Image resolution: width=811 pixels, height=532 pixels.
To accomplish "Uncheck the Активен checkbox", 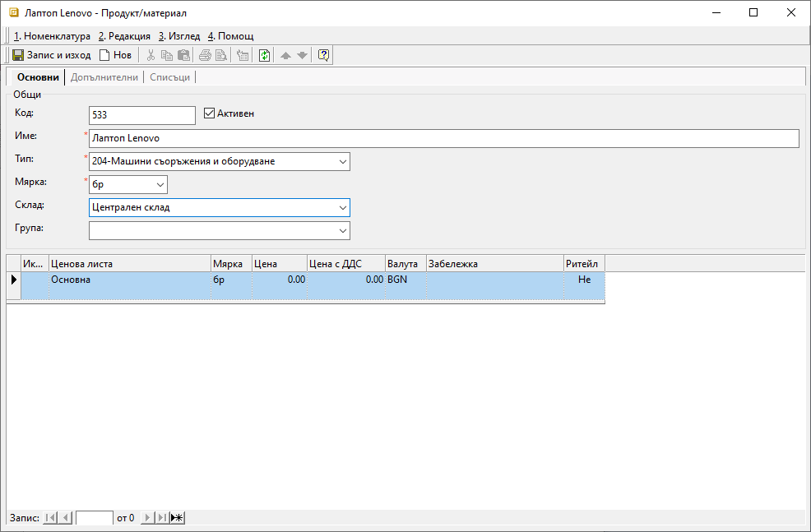I will pos(209,113).
